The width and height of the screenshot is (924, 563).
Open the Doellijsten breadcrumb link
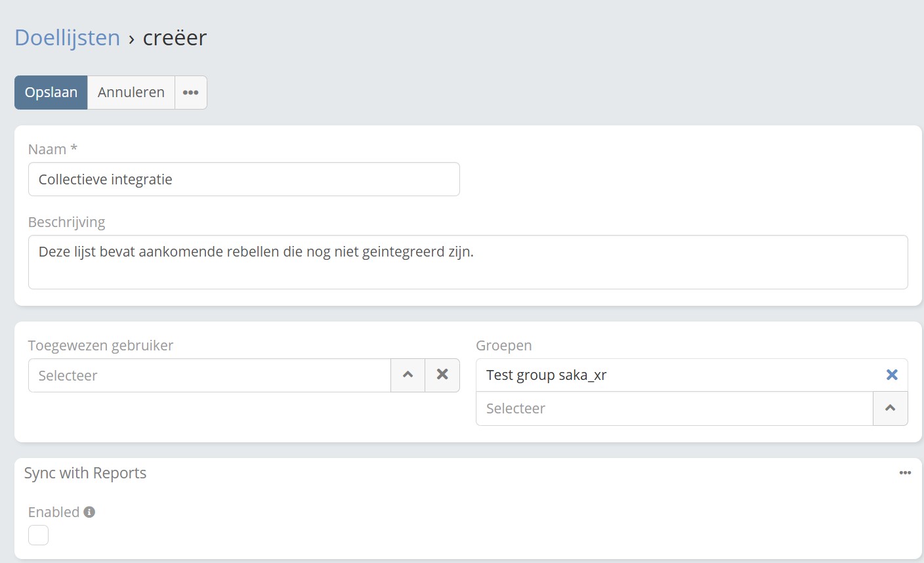68,37
